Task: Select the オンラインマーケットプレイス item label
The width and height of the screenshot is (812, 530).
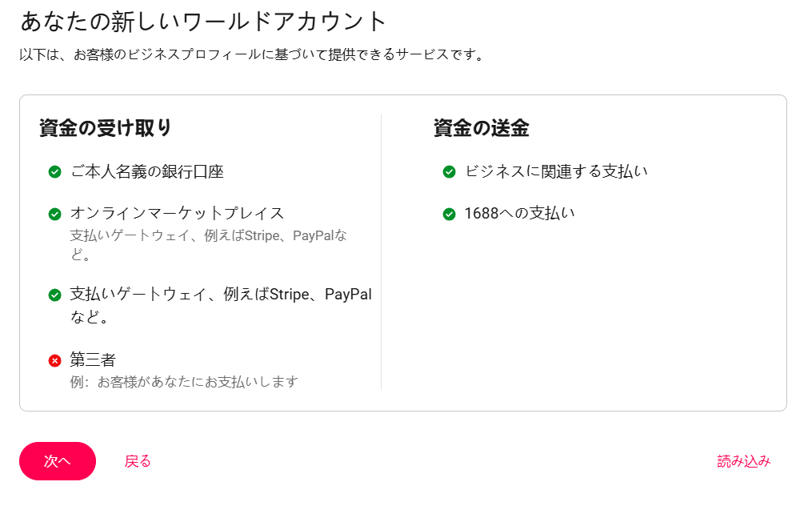Action: point(177,213)
